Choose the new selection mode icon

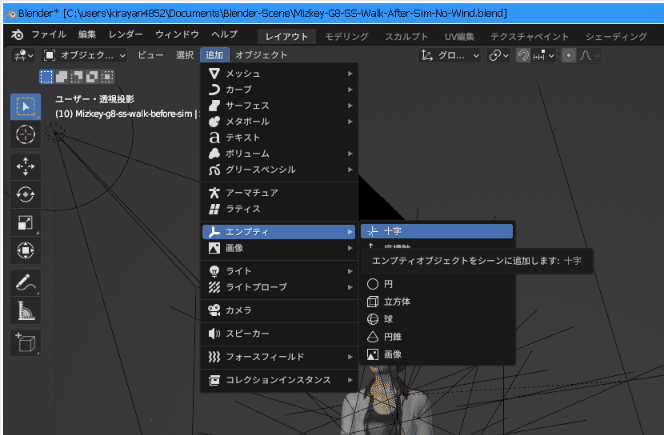tap(46, 77)
